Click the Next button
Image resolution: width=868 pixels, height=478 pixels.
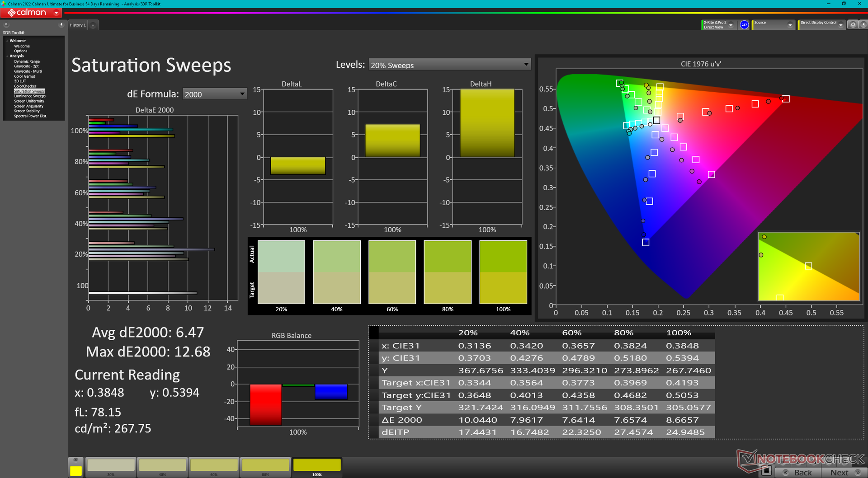[844, 473]
